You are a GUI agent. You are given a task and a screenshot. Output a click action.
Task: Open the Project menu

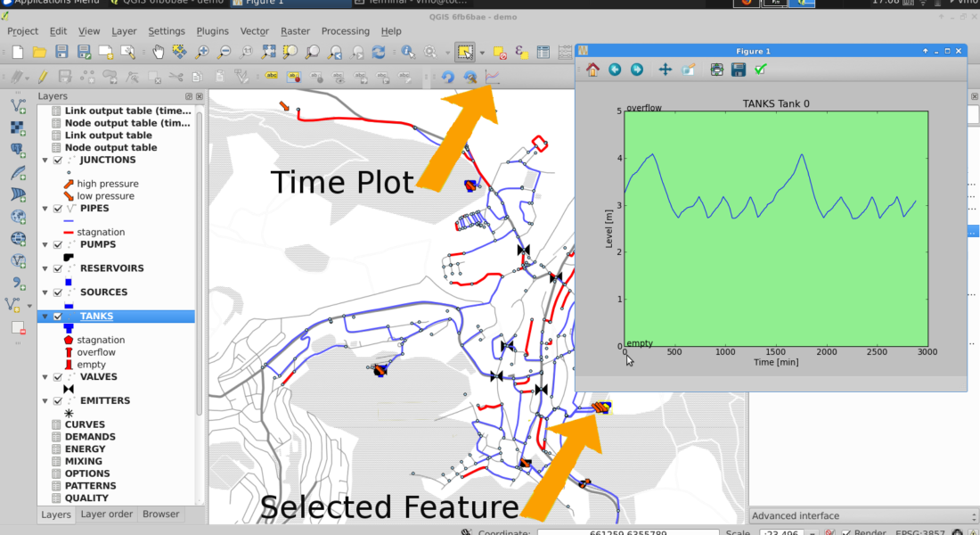(22, 30)
